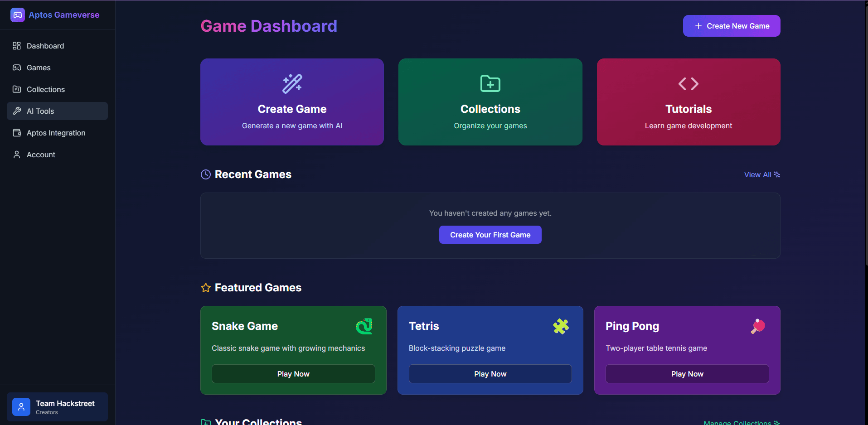Click the snake emoji icon

pyautogui.click(x=364, y=326)
